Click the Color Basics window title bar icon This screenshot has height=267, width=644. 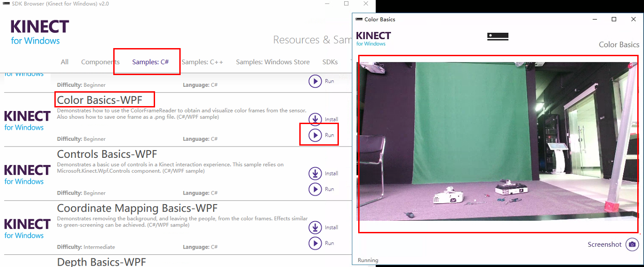[359, 19]
